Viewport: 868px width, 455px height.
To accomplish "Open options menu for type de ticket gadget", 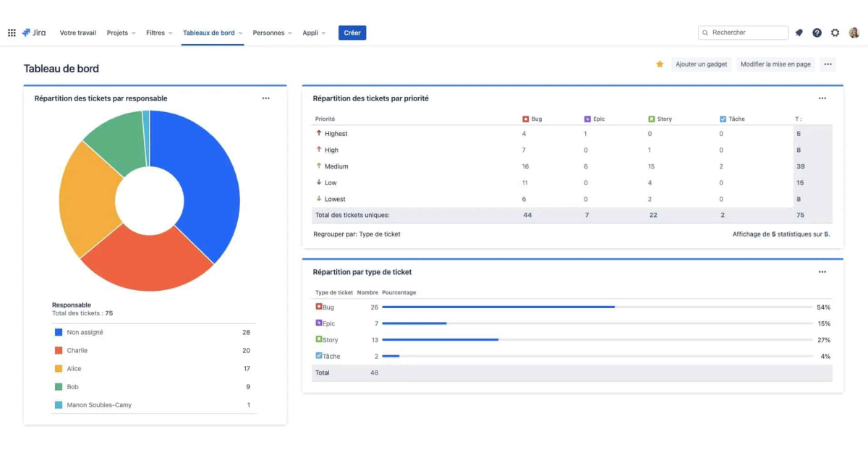I will [x=822, y=272].
